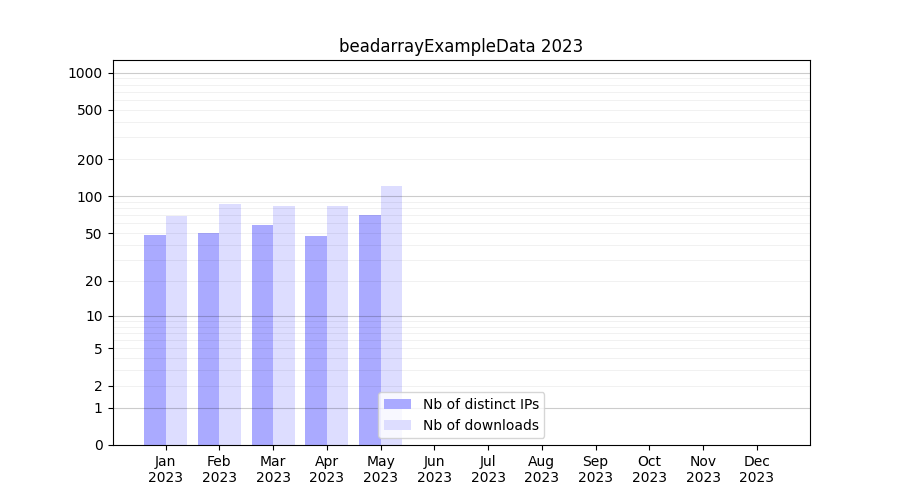
Task: Select the February downloads bar
Action: [x=230, y=325]
